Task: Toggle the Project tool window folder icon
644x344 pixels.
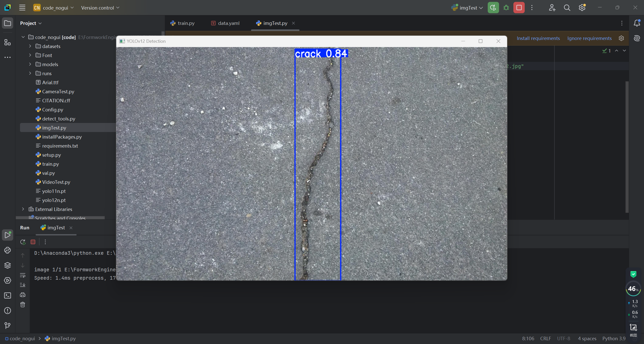Action: 8,23
